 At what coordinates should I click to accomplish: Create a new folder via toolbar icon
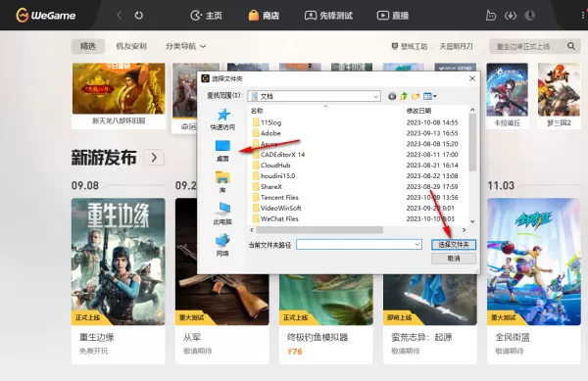[416, 96]
